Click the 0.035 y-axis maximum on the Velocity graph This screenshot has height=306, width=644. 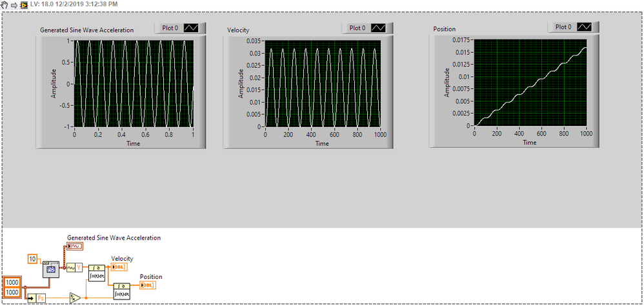[254, 41]
